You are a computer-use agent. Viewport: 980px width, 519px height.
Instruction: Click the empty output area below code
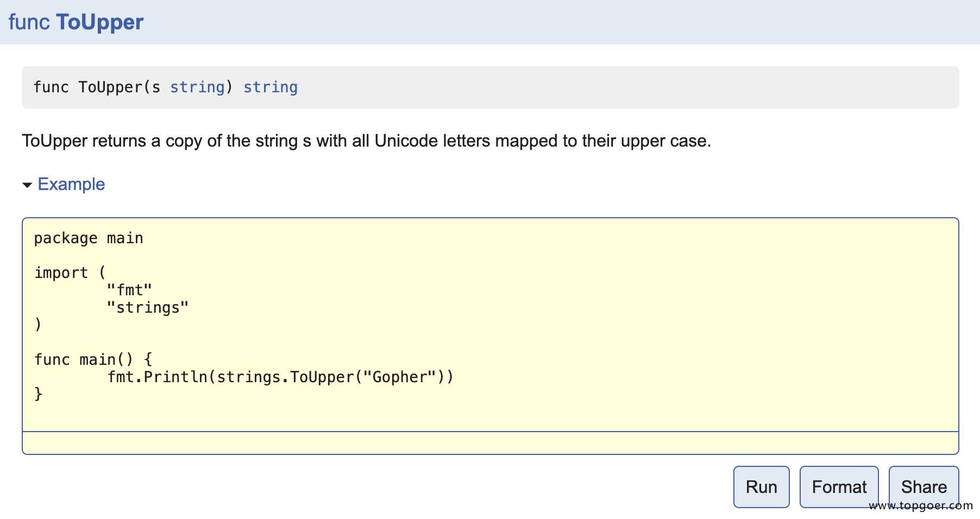coord(490,443)
